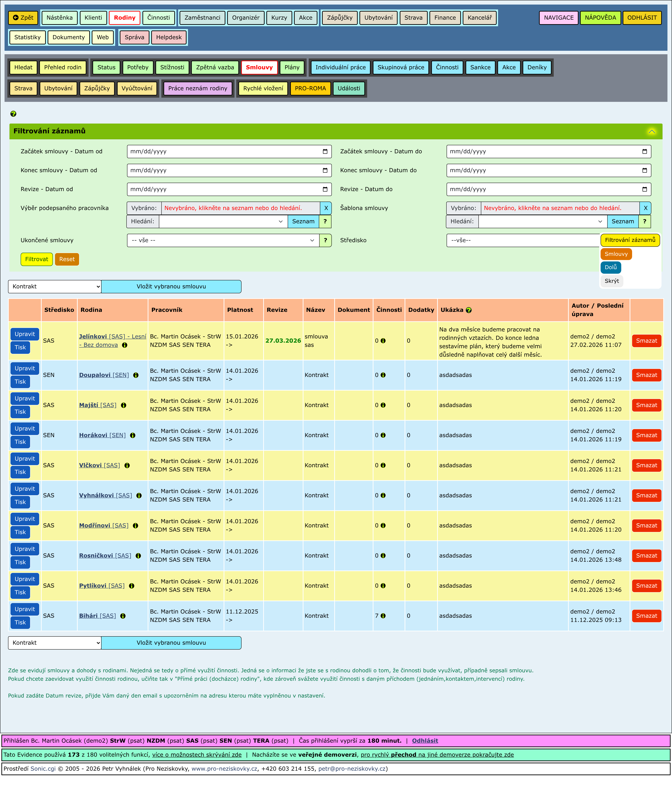Click question mark next to Ukončené smlouvy
This screenshot has width=672, height=785.
325,240
